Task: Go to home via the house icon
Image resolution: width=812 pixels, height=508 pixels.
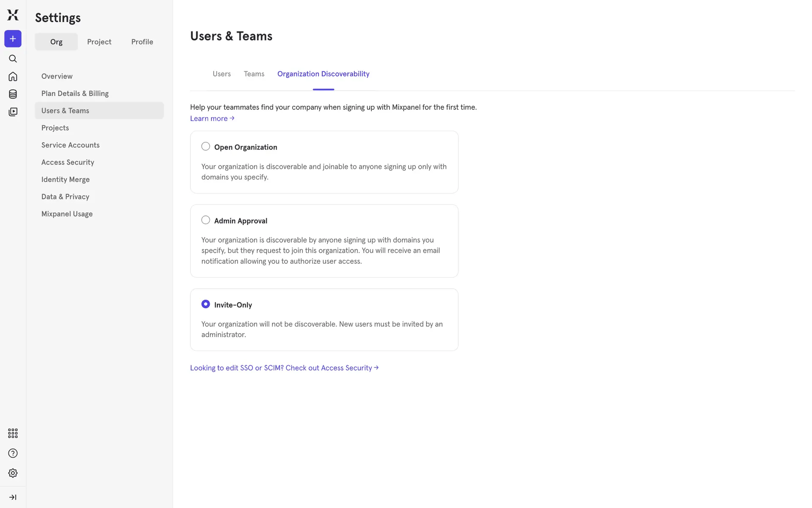Action: click(13, 77)
